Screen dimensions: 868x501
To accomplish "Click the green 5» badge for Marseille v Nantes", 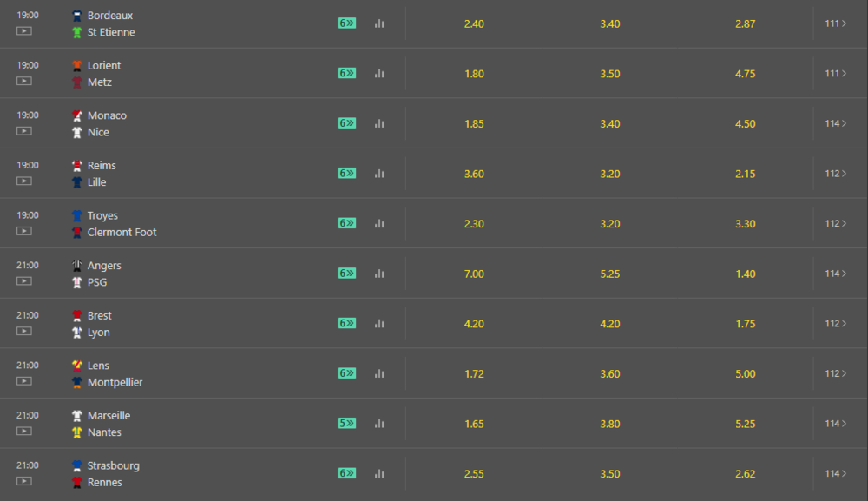I will [x=347, y=424].
